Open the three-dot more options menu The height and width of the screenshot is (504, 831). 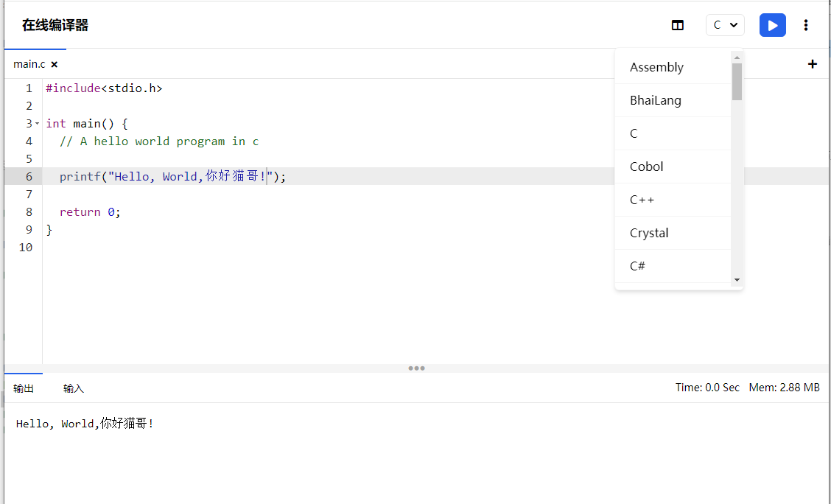[806, 25]
